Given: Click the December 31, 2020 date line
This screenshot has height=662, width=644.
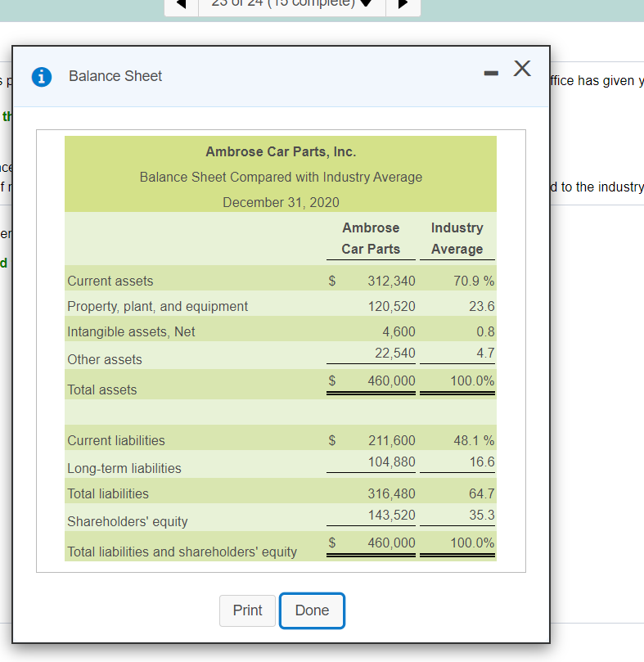Looking at the screenshot, I should [x=281, y=202].
